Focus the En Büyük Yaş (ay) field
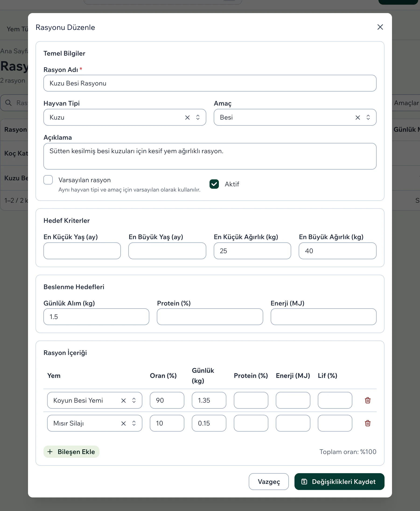Screen dimensions: 420x511 [x=167, y=251]
